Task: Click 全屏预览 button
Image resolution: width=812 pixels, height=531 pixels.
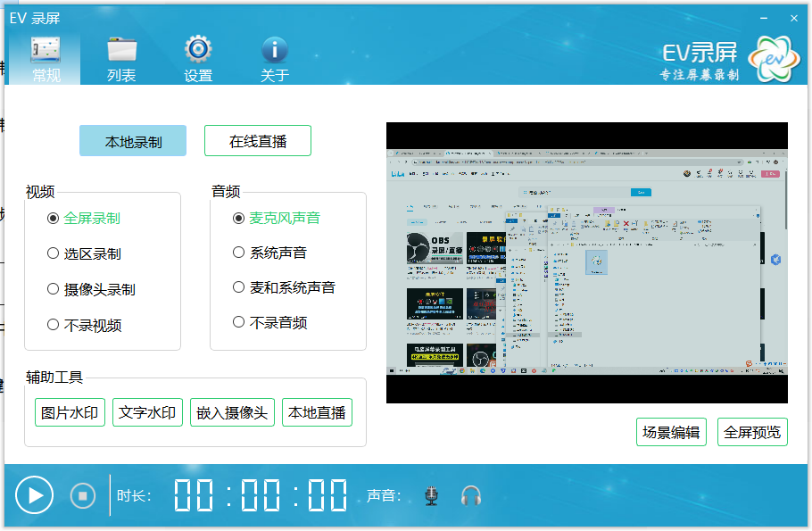Action: [x=752, y=432]
